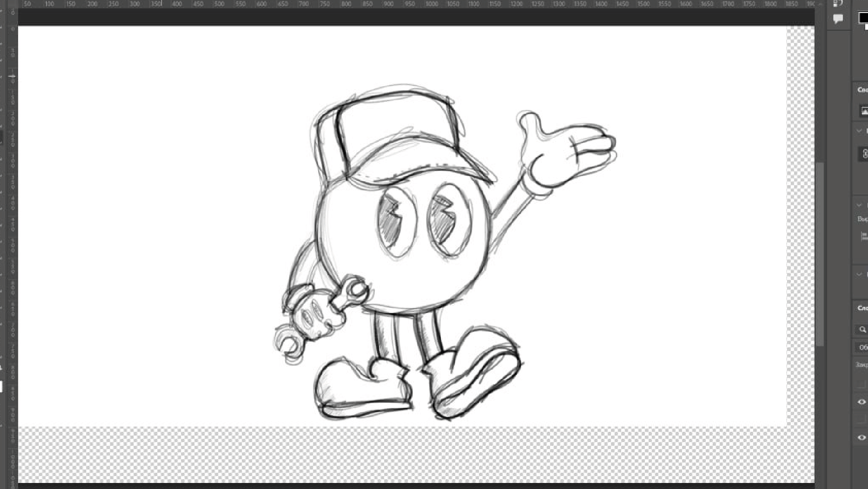
Task: Click the black foreground color swatch
Action: [x=863, y=18]
